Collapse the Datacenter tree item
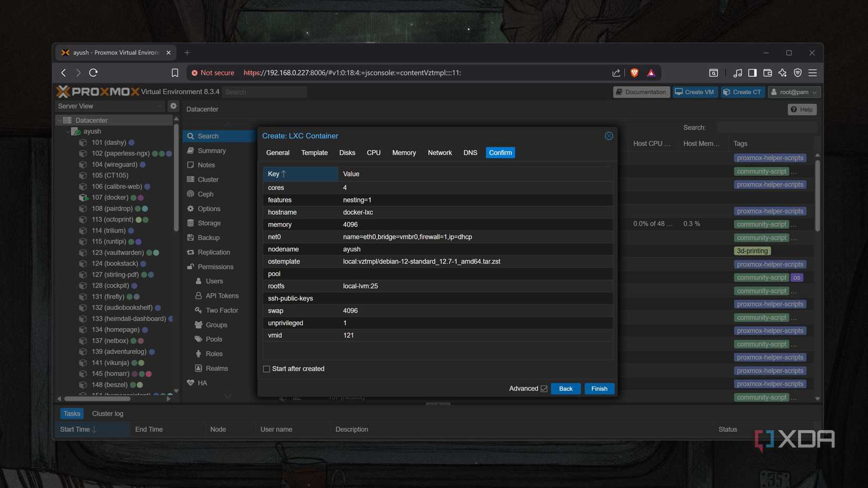Viewport: 868px width, 488px height. (x=60, y=120)
